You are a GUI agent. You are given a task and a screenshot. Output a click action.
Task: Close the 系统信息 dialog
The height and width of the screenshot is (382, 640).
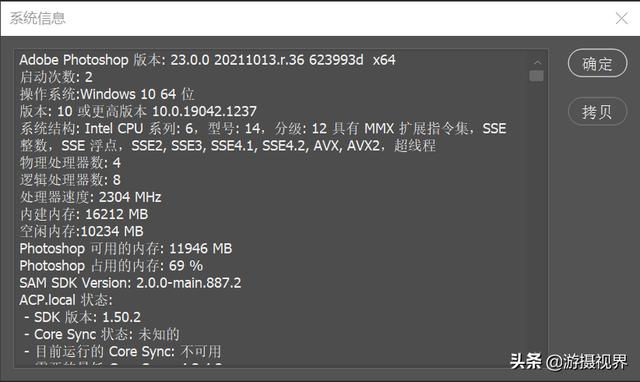click(622, 18)
